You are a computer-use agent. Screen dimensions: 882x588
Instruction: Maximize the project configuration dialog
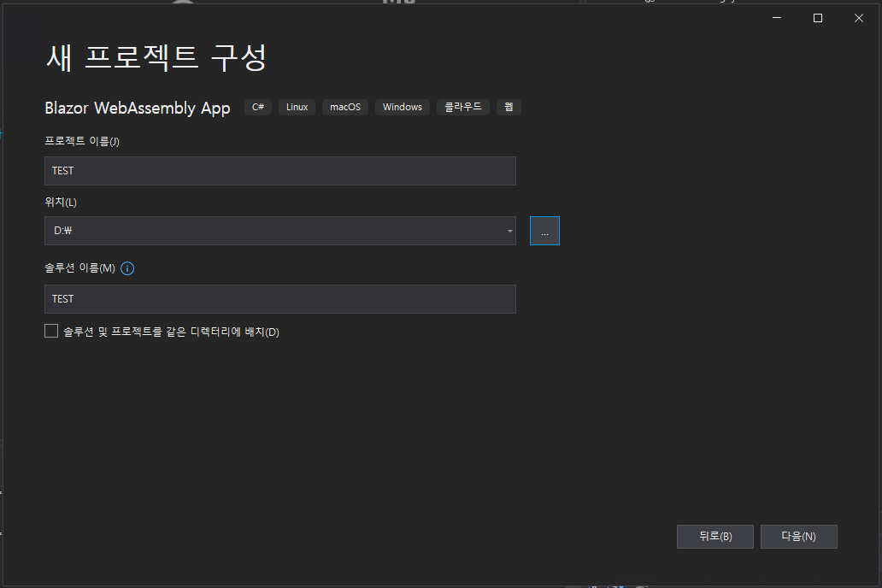pos(818,18)
